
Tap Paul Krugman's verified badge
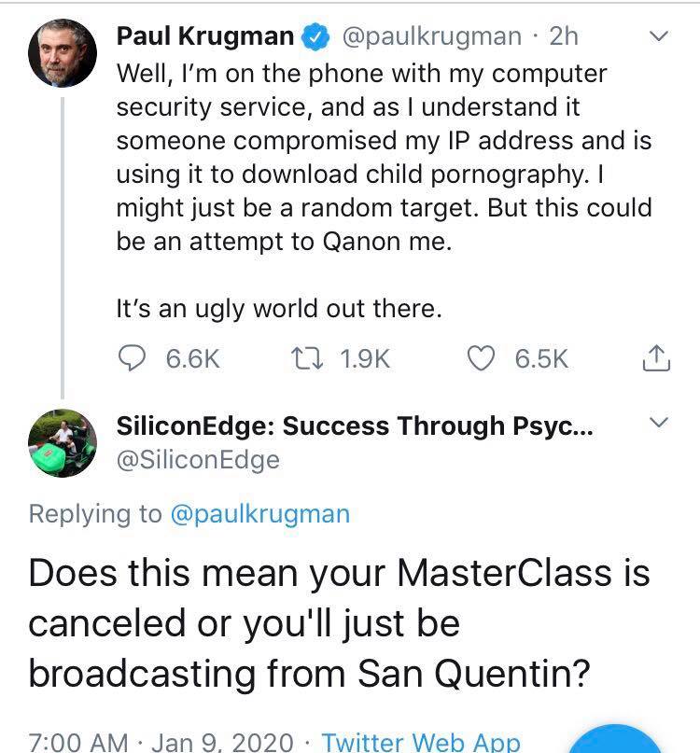[x=318, y=37]
